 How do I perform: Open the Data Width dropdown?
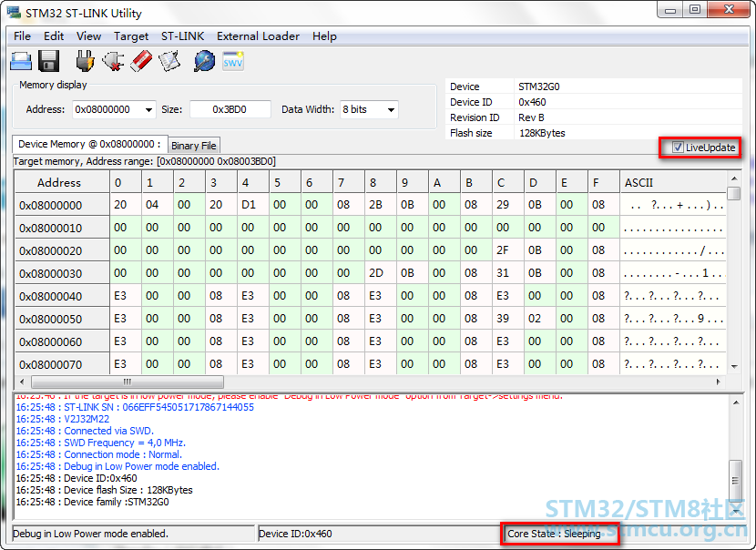(x=391, y=110)
